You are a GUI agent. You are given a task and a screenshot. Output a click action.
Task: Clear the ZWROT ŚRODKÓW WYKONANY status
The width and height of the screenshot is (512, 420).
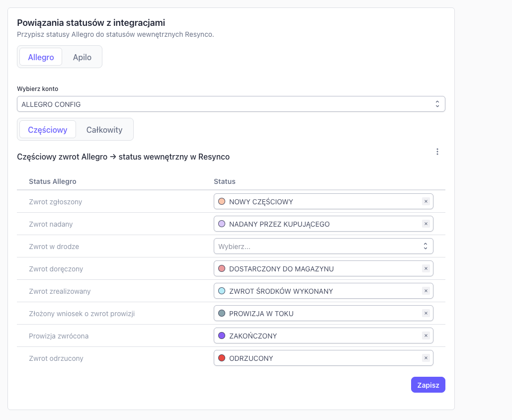click(x=426, y=291)
